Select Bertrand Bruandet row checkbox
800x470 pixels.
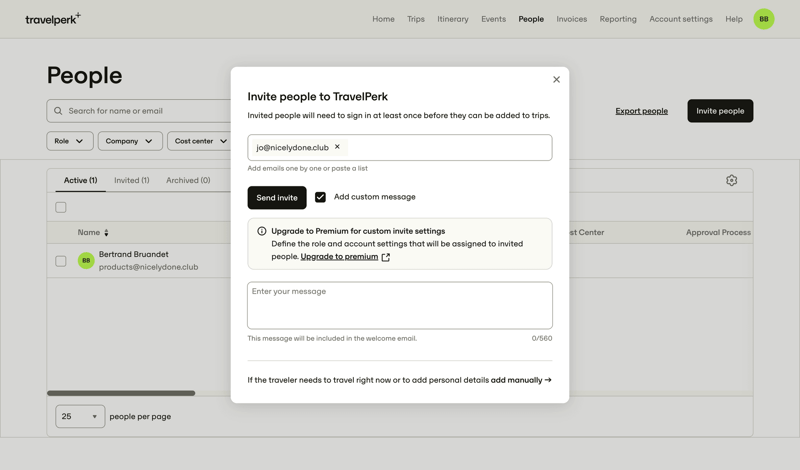(x=61, y=261)
